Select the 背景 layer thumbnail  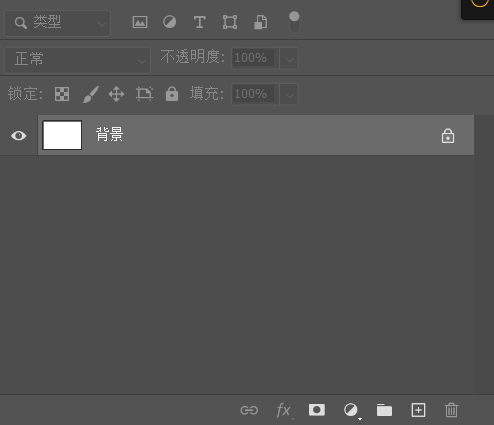pos(62,135)
